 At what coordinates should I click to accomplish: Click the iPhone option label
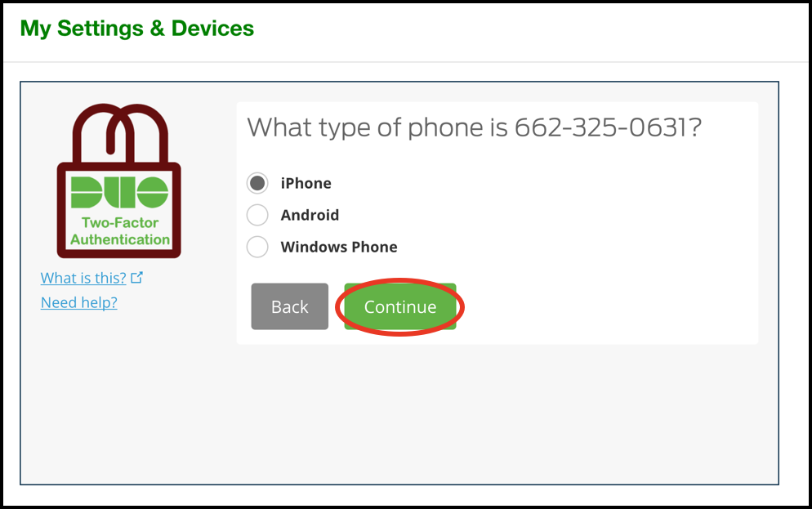306,183
